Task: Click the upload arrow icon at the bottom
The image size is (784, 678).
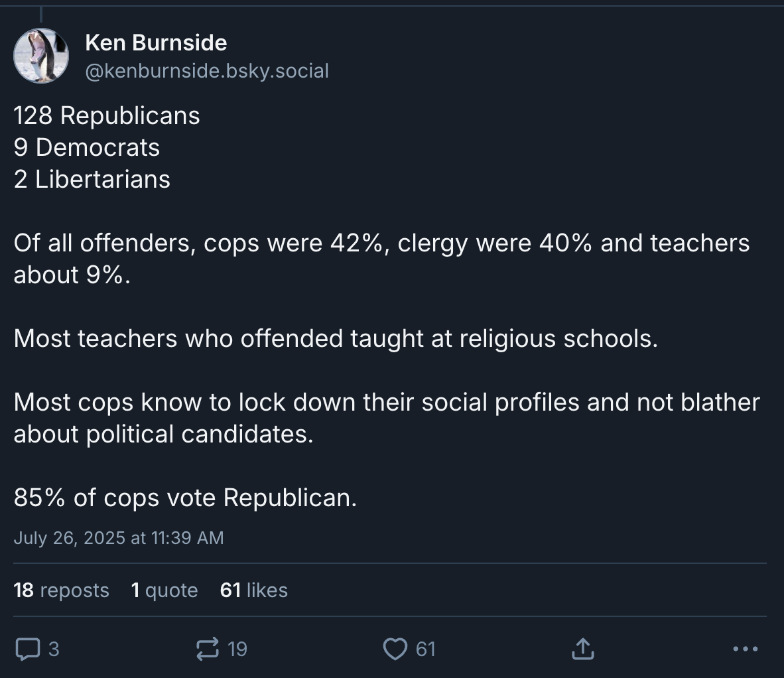Action: (582, 649)
